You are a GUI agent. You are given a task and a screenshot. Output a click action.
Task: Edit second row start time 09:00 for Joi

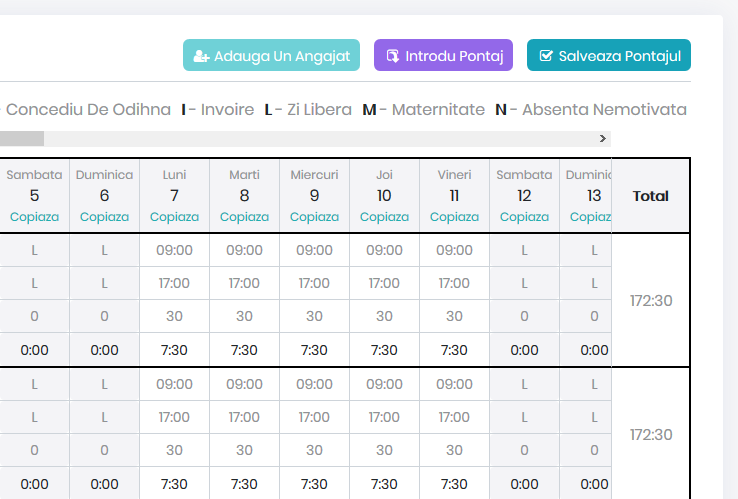pos(384,384)
